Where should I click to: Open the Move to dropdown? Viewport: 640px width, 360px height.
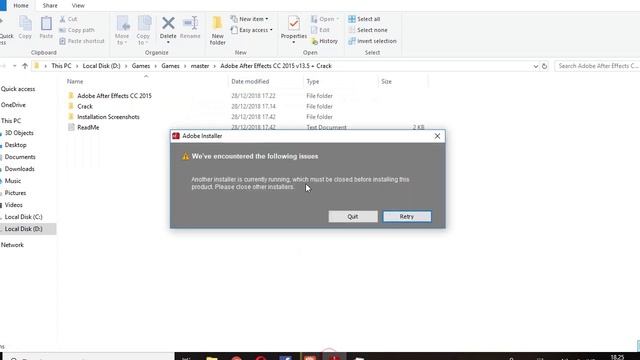tap(122, 30)
